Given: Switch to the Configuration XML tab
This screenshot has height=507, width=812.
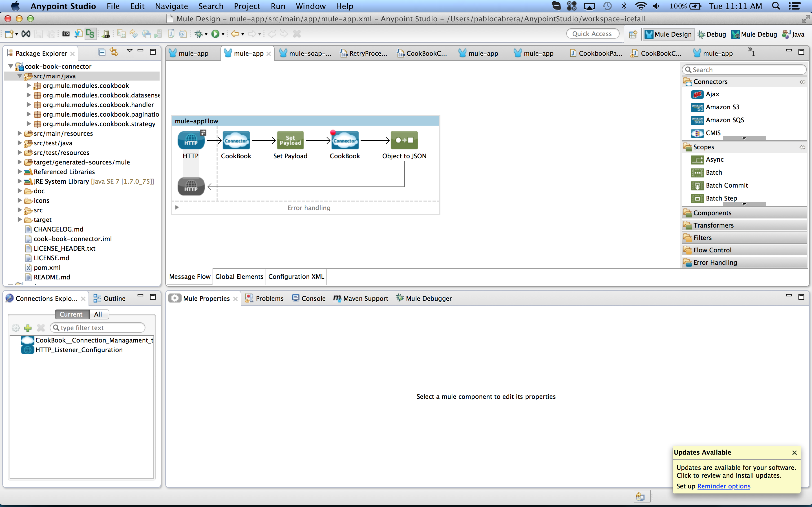Looking at the screenshot, I should [296, 276].
